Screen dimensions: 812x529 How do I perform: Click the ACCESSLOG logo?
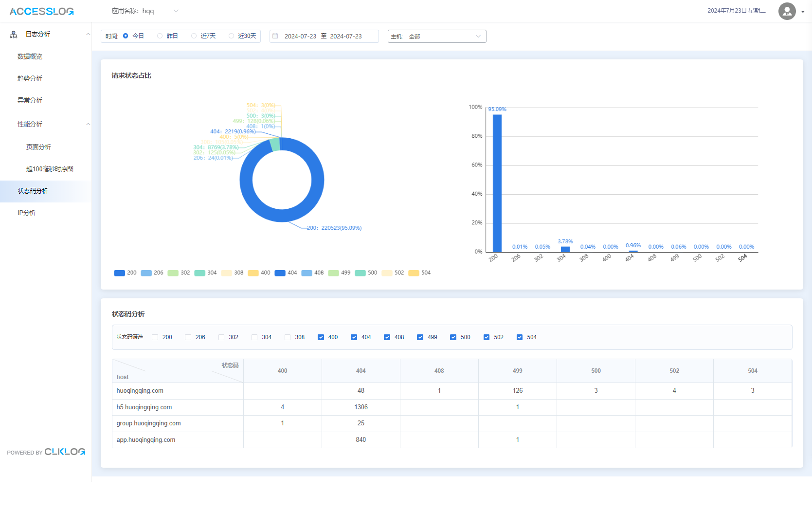point(42,11)
